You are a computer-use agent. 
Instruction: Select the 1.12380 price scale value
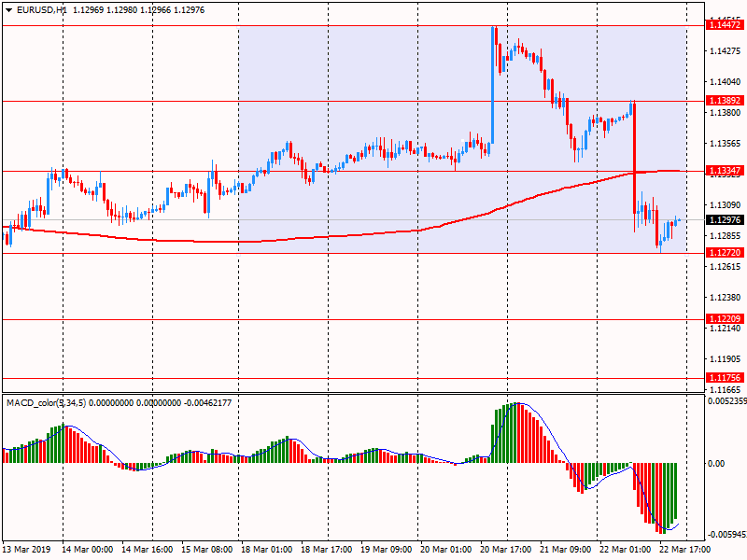(726, 298)
